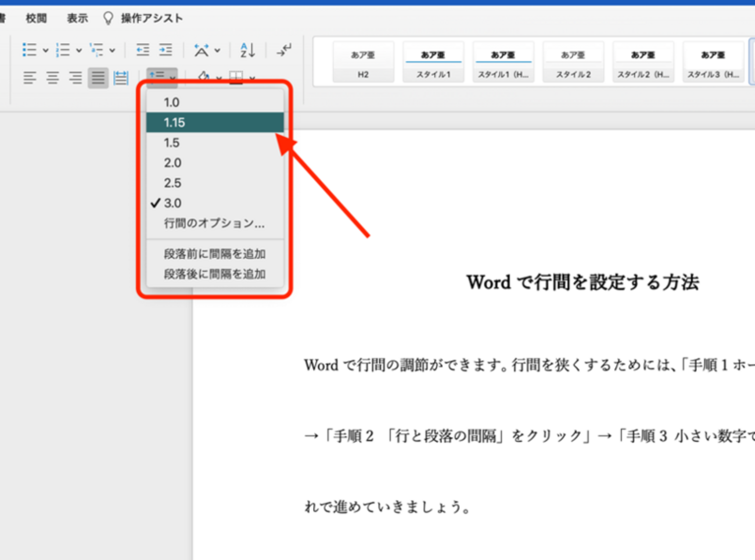This screenshot has width=755, height=560.
Task: Open the bullet list style dropdown arrow
Action: (45, 51)
